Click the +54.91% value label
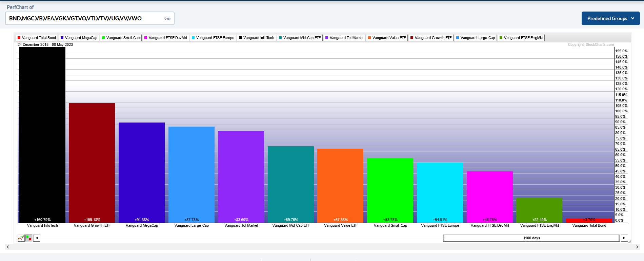 point(440,220)
